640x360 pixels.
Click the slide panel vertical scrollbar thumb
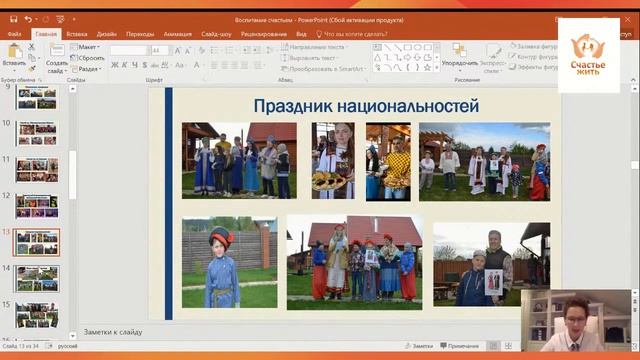(x=73, y=175)
